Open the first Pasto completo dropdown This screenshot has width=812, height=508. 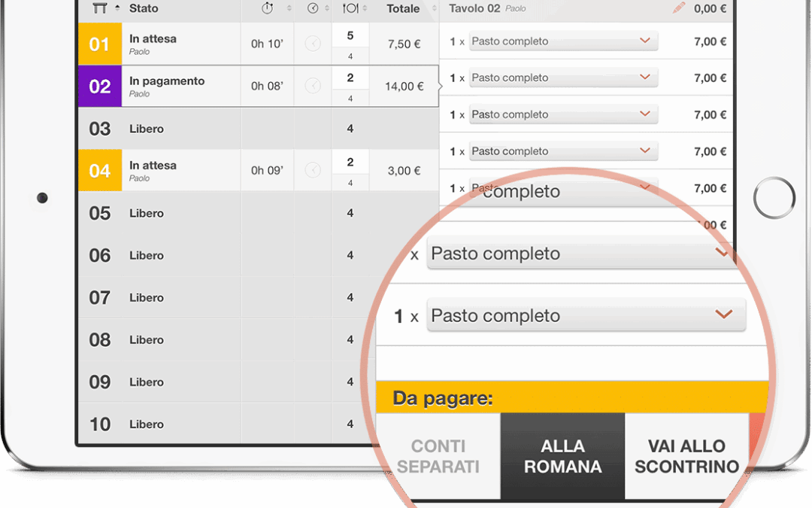pyautogui.click(x=563, y=41)
